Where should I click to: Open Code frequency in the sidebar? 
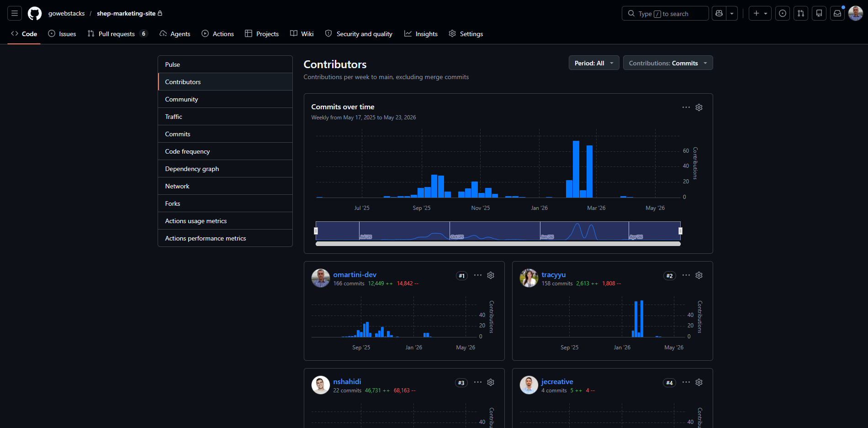click(225, 151)
